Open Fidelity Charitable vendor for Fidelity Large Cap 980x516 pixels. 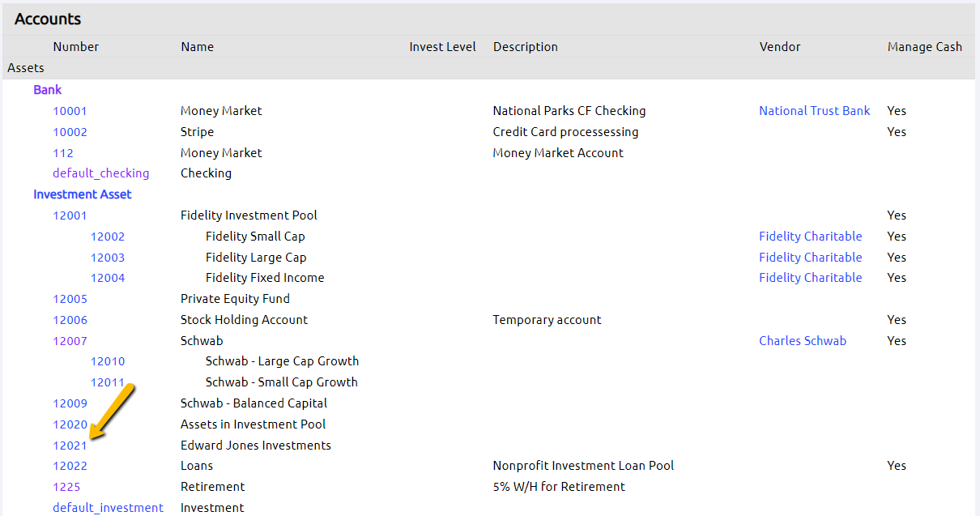click(811, 258)
